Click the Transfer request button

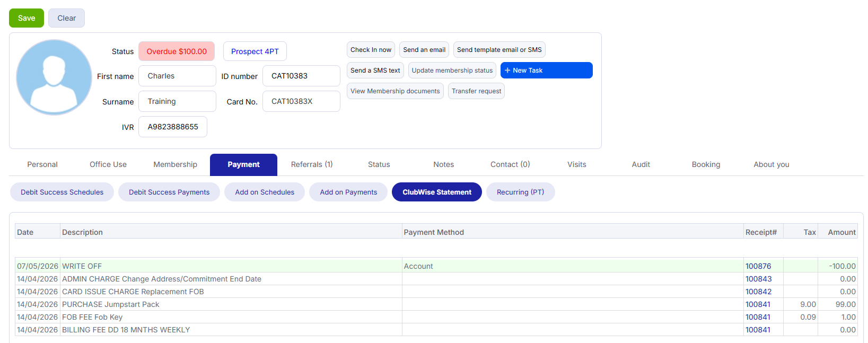pyautogui.click(x=476, y=91)
